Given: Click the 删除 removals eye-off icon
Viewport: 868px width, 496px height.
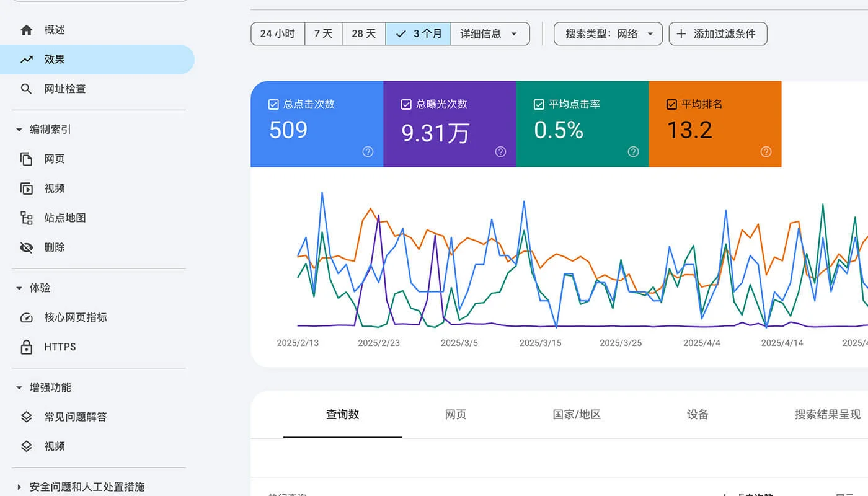Looking at the screenshot, I should click(x=26, y=247).
